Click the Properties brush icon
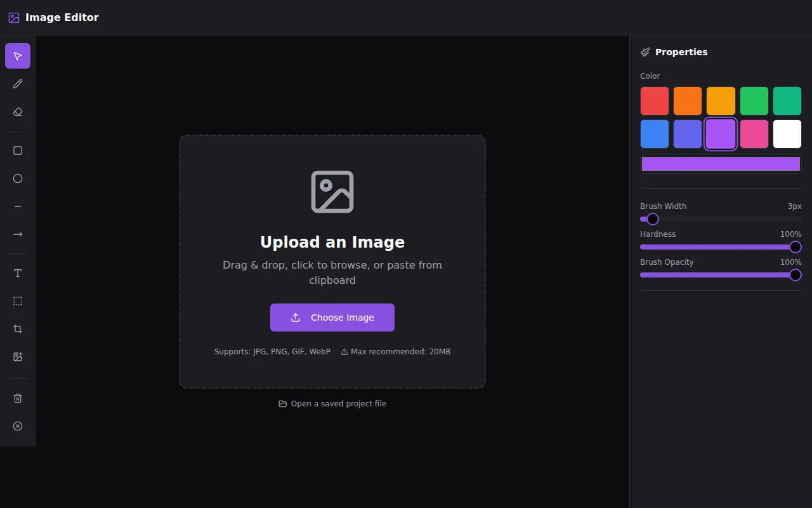Screen dimensions: 812x508 [645, 52]
